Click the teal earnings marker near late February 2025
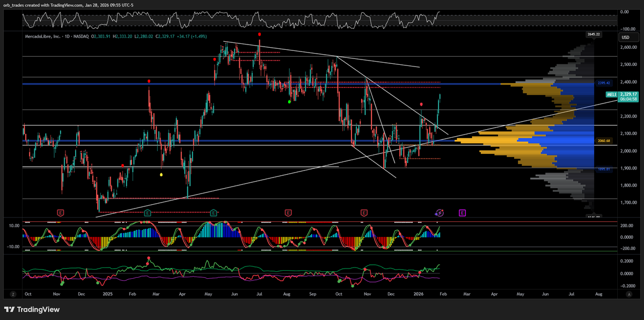This screenshot has width=644, height=320. point(147,213)
